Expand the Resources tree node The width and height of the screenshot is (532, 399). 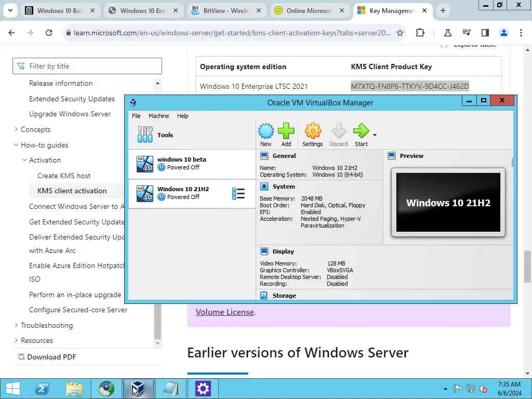(x=16, y=340)
